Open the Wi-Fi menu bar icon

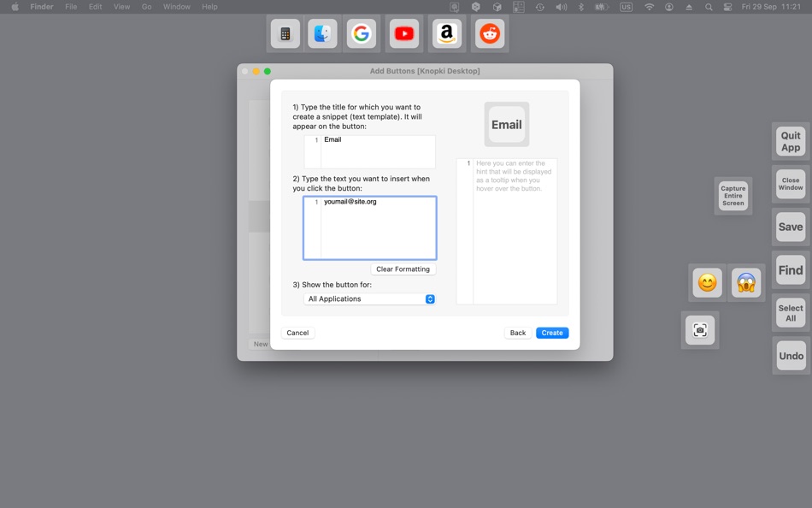(x=649, y=7)
